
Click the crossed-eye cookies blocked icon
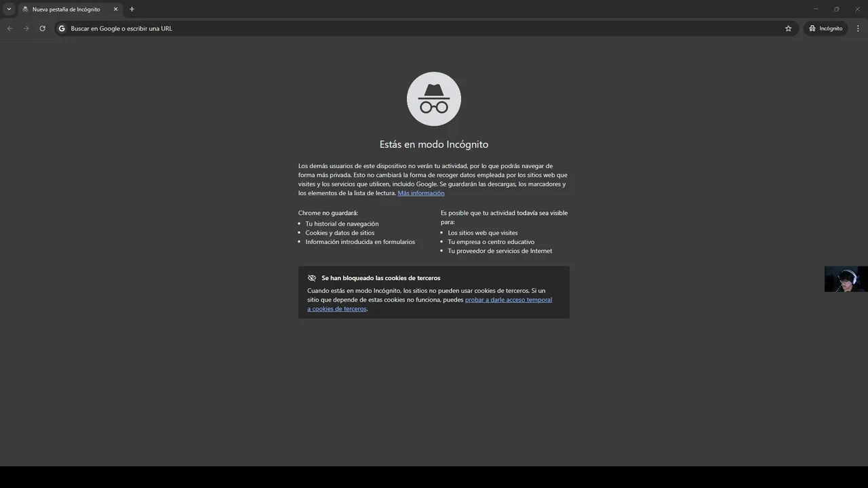[312, 278]
